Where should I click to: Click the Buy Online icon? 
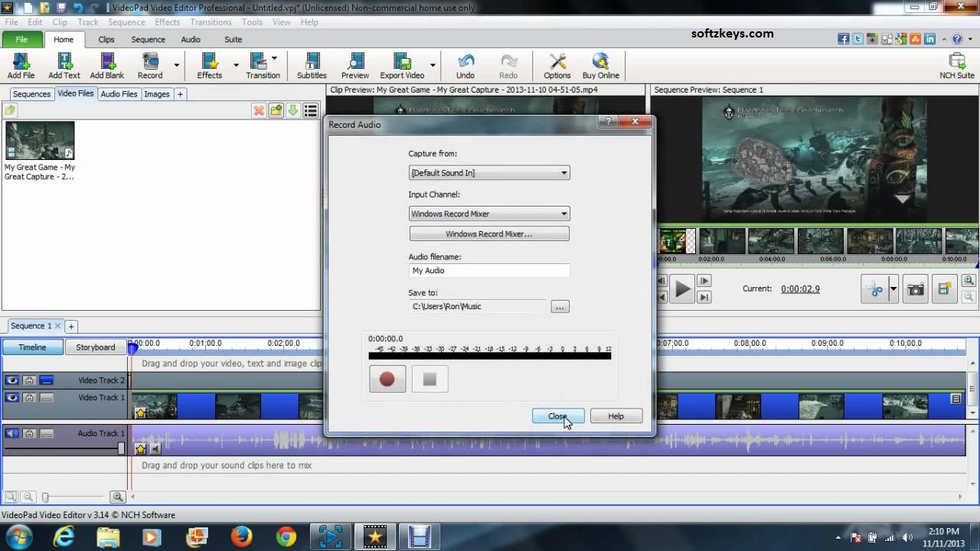(x=600, y=66)
